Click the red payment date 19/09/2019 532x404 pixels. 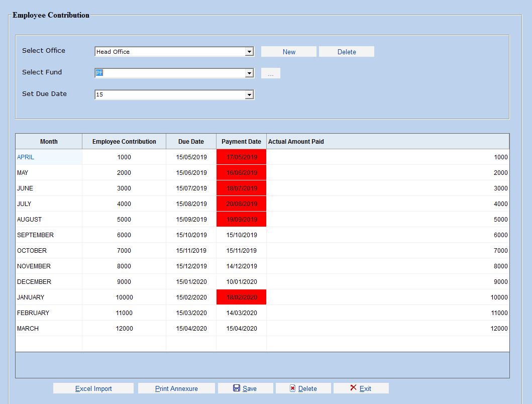point(242,220)
